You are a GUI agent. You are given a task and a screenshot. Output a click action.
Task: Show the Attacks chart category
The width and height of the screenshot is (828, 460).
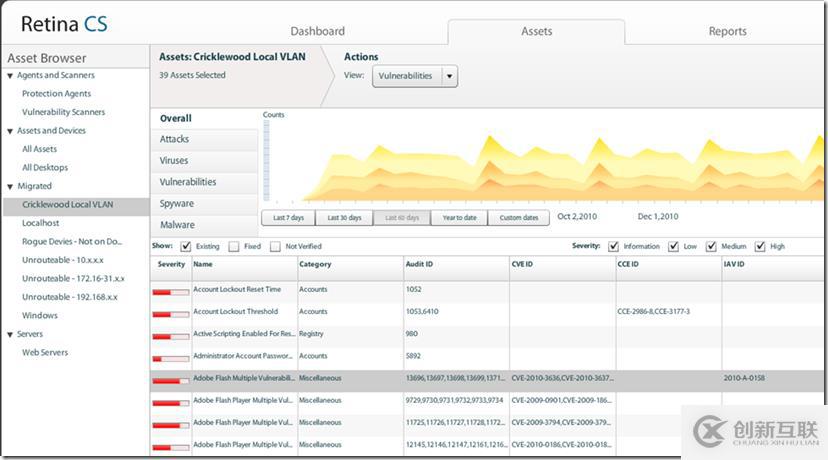(204, 139)
